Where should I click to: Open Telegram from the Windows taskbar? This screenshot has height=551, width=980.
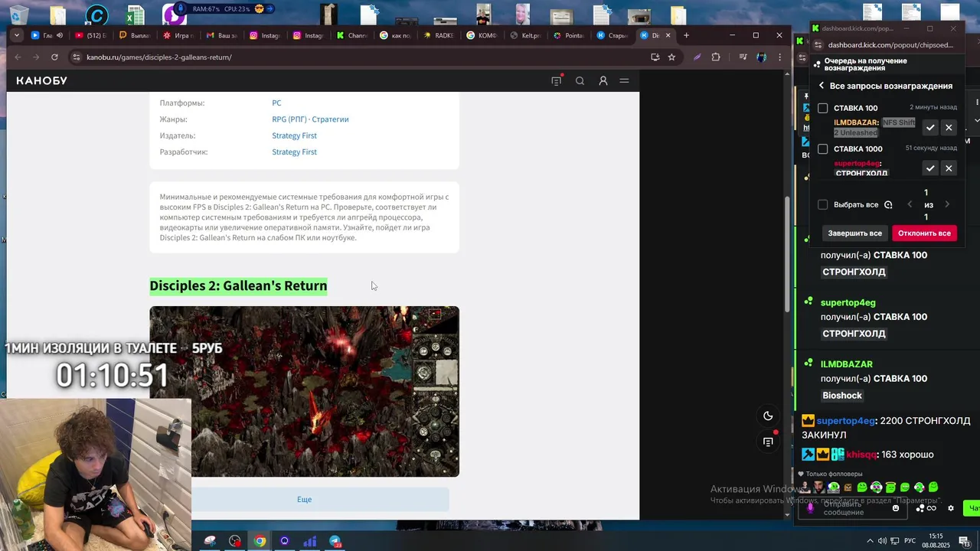(335, 541)
